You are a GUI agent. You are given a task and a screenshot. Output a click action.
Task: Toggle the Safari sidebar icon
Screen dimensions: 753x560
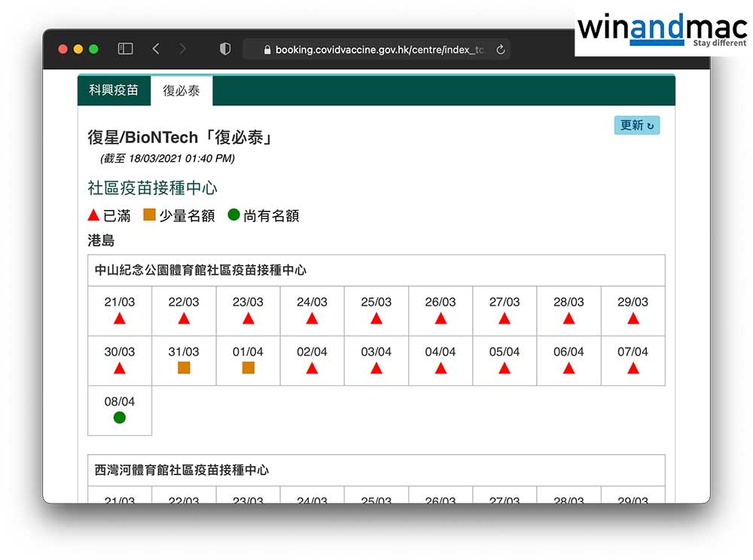pyautogui.click(x=126, y=49)
